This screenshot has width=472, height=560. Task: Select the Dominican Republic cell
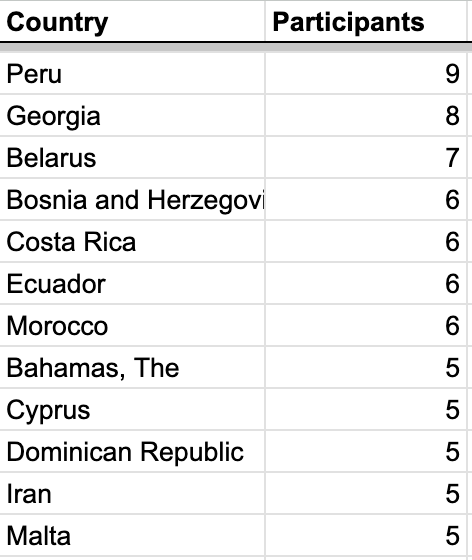coord(132,451)
